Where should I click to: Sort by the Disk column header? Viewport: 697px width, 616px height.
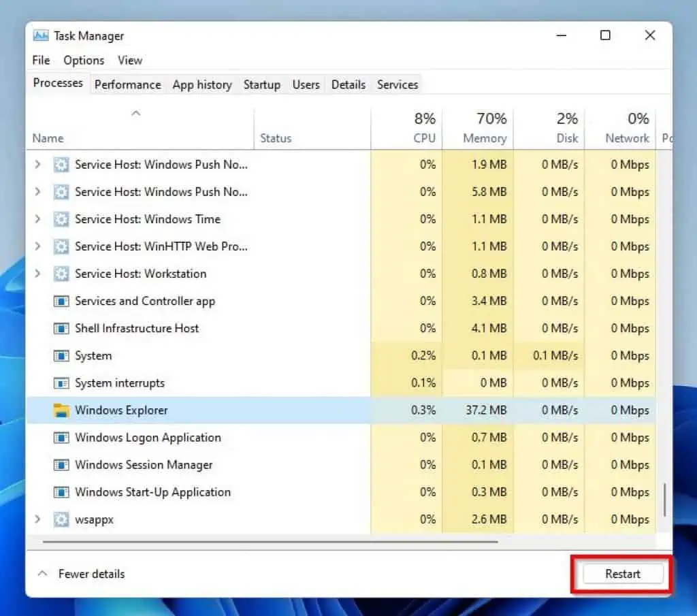pyautogui.click(x=549, y=129)
